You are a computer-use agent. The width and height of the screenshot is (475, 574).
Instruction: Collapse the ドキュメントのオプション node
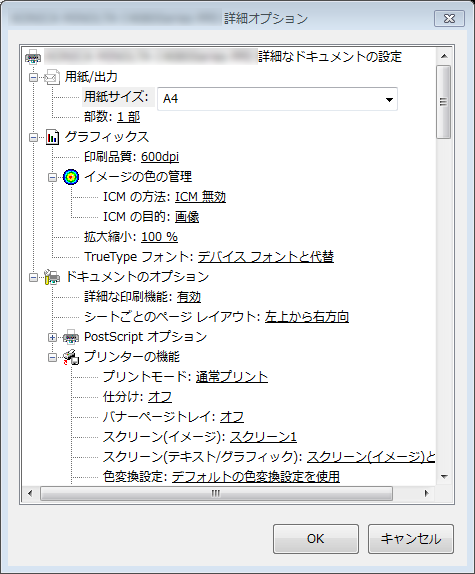(x=33, y=277)
